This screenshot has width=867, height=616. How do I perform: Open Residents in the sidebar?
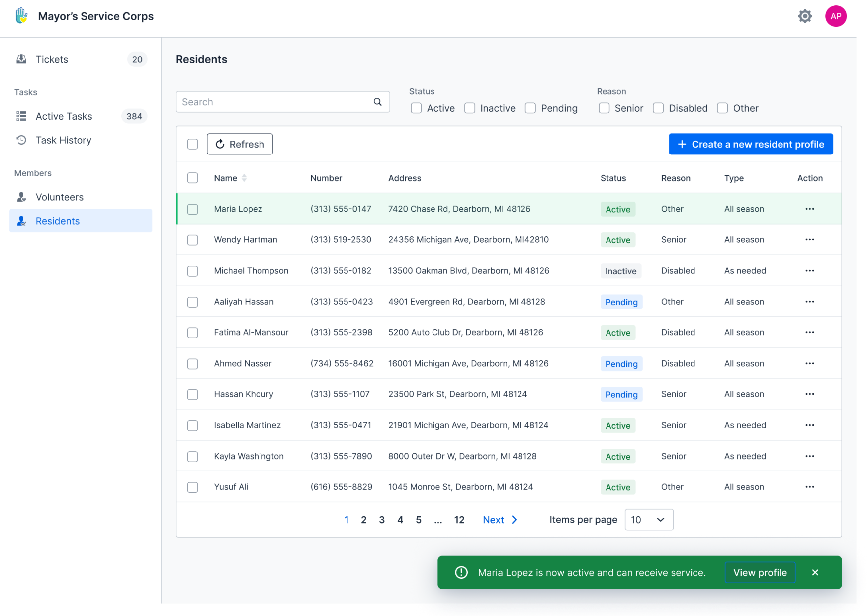pyautogui.click(x=81, y=221)
